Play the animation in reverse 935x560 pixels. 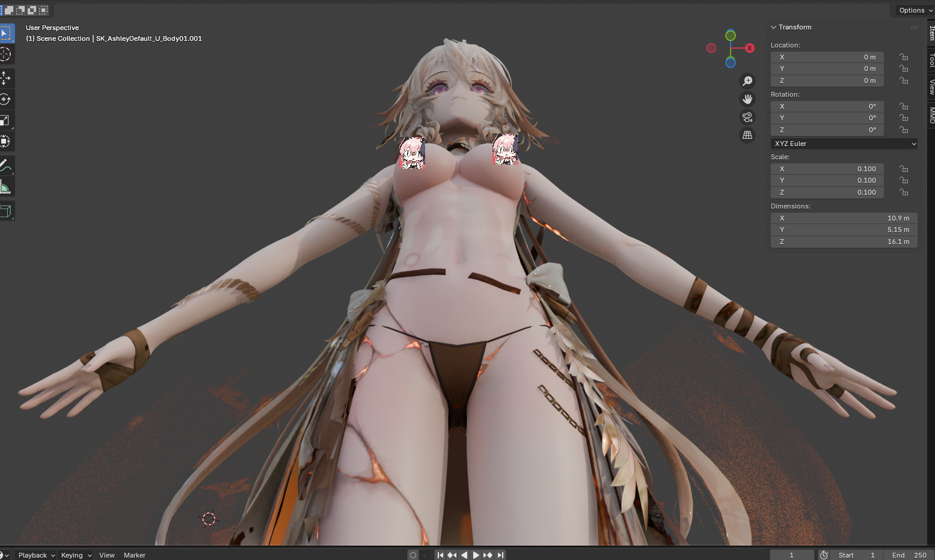point(464,555)
